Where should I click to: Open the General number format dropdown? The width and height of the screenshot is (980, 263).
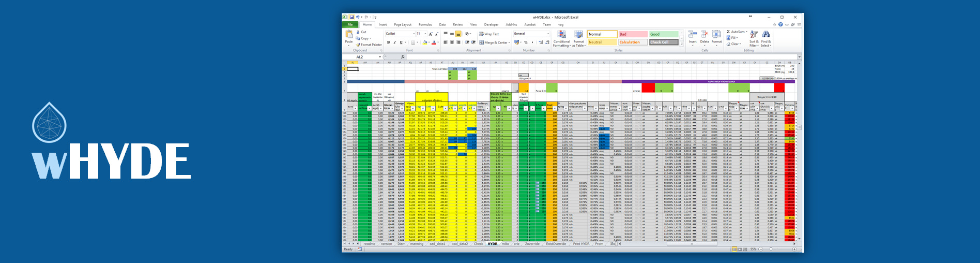[548, 34]
